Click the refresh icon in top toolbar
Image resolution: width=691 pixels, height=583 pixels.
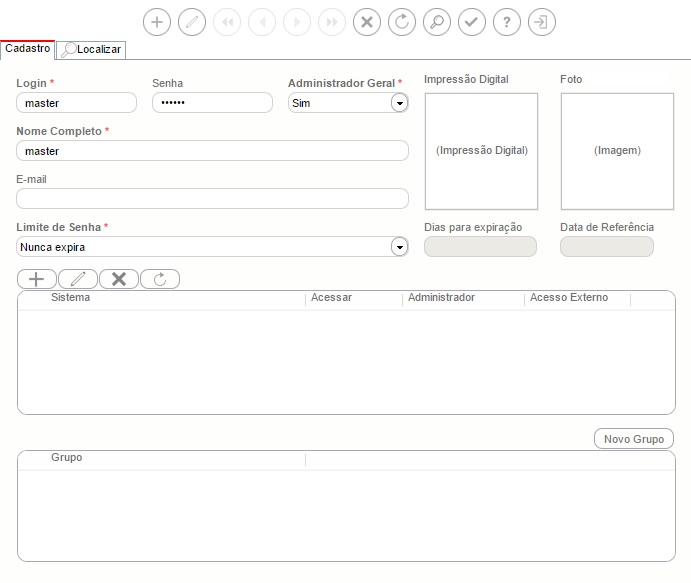click(x=401, y=22)
